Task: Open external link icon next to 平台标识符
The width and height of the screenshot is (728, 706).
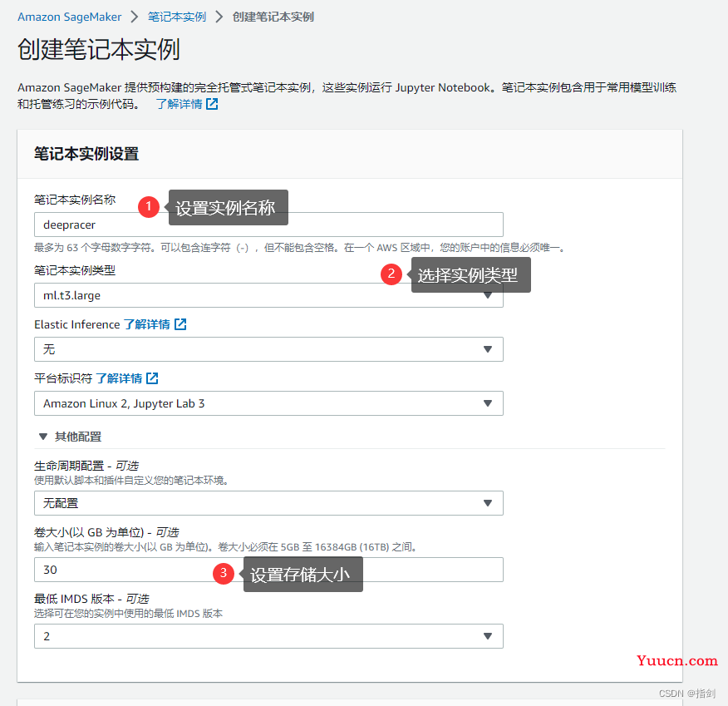Action: pyautogui.click(x=152, y=378)
